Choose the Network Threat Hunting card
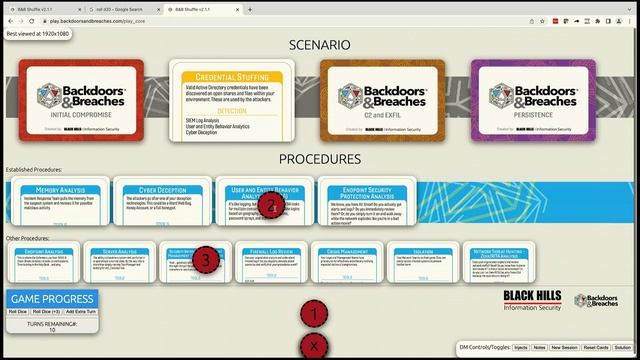This screenshot has height=360, width=640. [x=499, y=262]
